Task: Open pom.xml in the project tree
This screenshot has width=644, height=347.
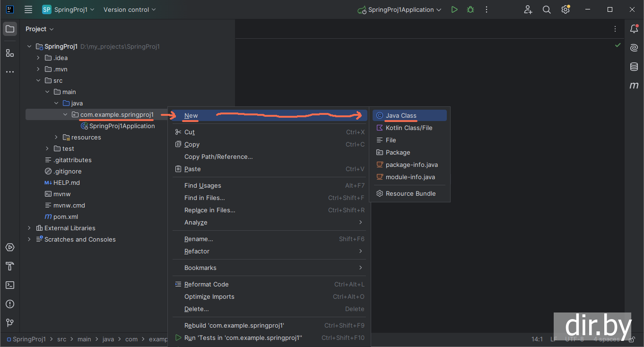Action: point(65,217)
